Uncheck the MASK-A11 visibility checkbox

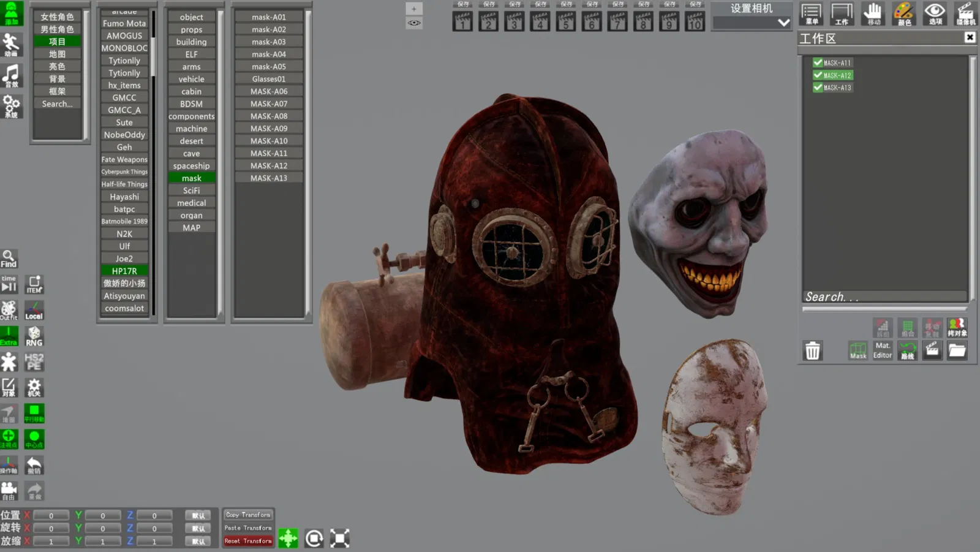(x=818, y=62)
